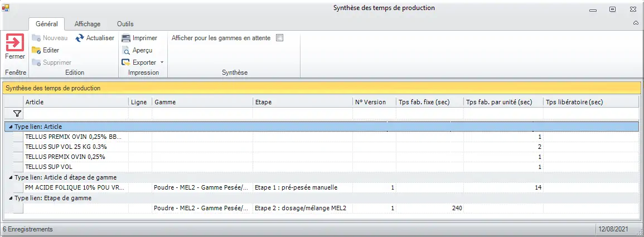Collapse the 'Type lien: Article' group

pyautogui.click(x=11, y=127)
